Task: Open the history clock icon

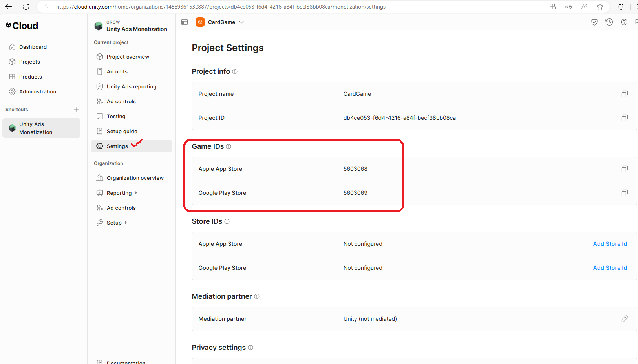Action: click(x=609, y=22)
